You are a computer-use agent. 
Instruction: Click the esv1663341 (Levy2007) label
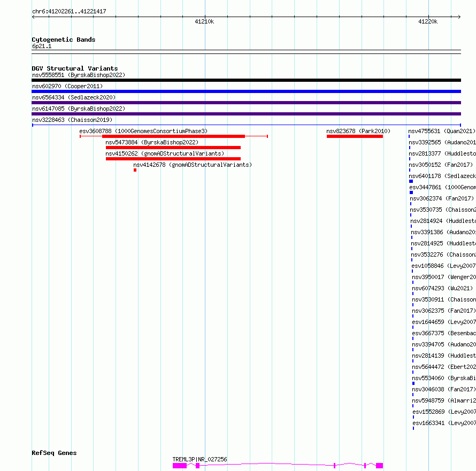pyautogui.click(x=444, y=423)
